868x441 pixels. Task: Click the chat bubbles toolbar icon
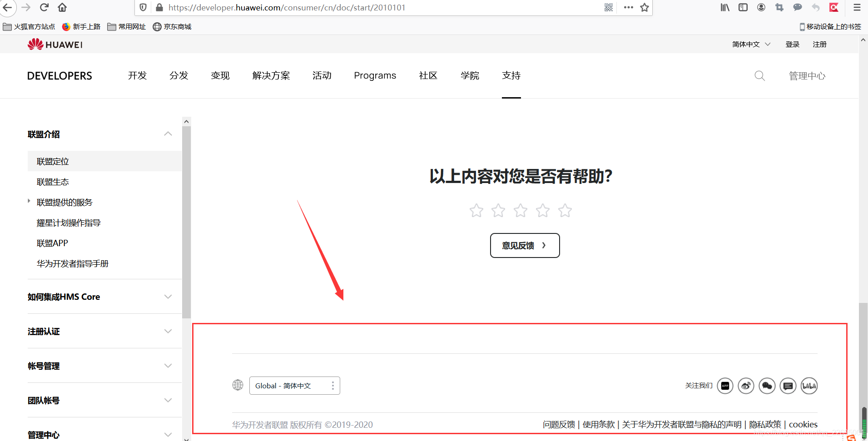(798, 7)
